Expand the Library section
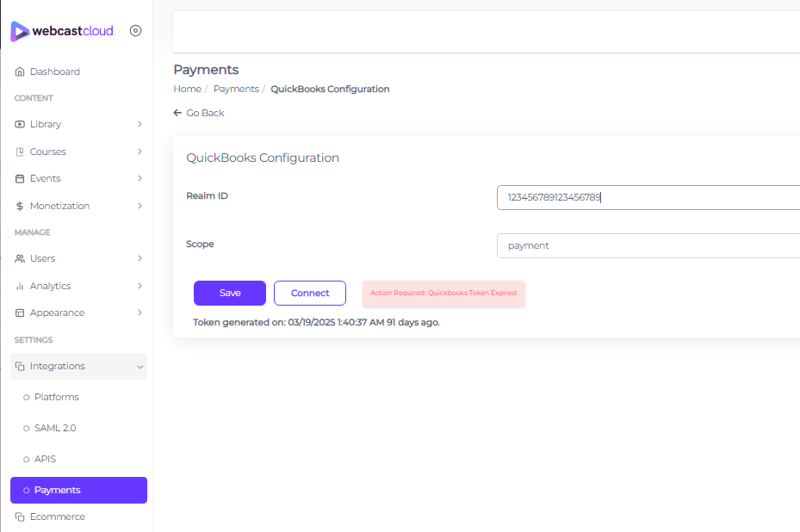This screenshot has width=800, height=532. 140,124
